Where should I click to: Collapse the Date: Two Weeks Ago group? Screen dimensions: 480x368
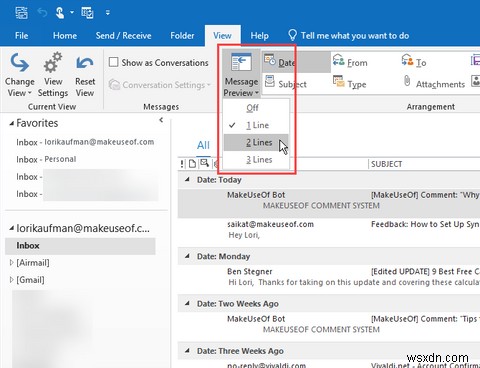(x=187, y=304)
